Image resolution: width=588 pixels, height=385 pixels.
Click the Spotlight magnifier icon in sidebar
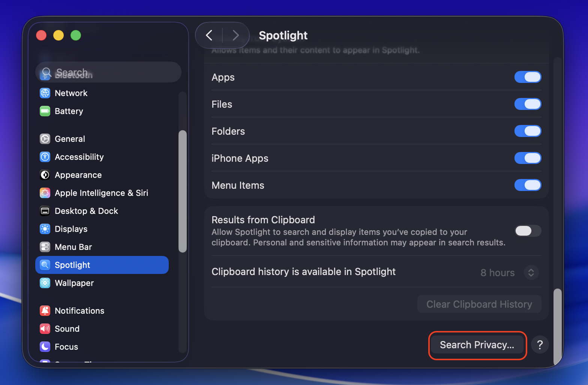pyautogui.click(x=45, y=265)
